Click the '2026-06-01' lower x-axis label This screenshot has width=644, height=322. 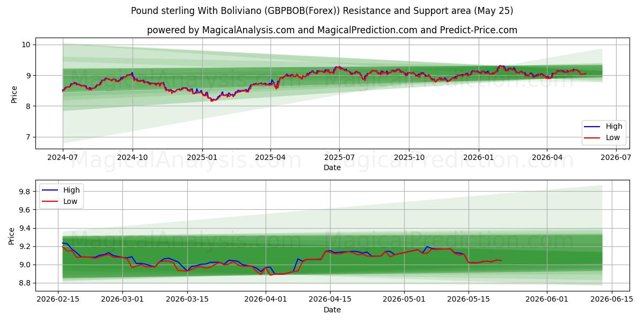point(547,300)
